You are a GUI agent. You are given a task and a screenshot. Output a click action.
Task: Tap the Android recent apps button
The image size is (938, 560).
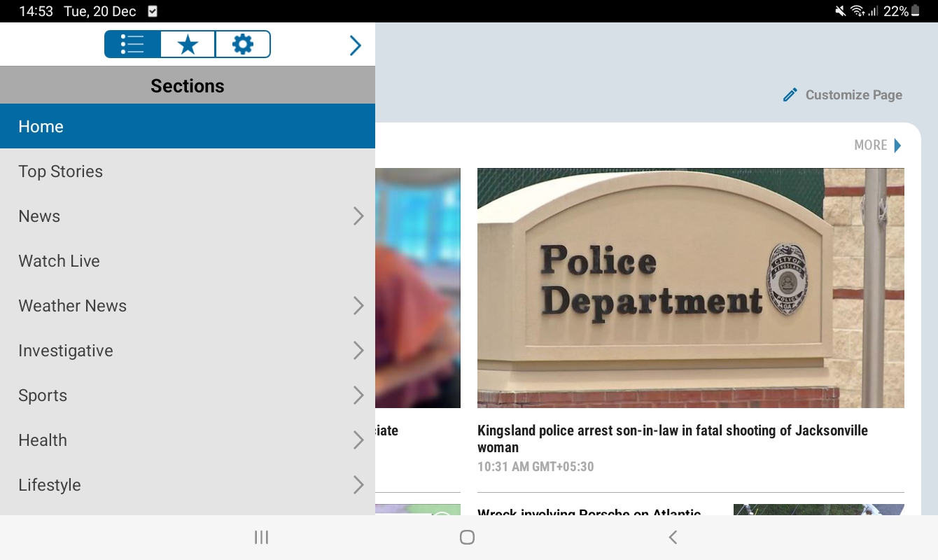click(261, 537)
